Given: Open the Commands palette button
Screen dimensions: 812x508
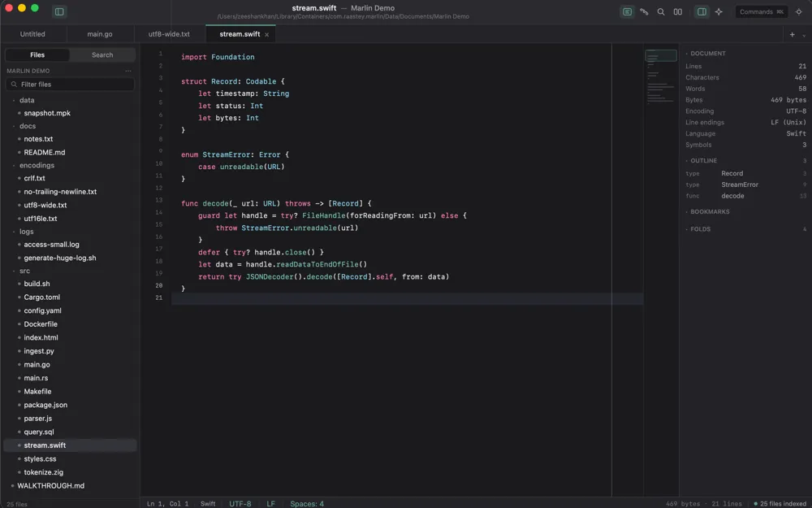Looking at the screenshot, I should click(762, 11).
